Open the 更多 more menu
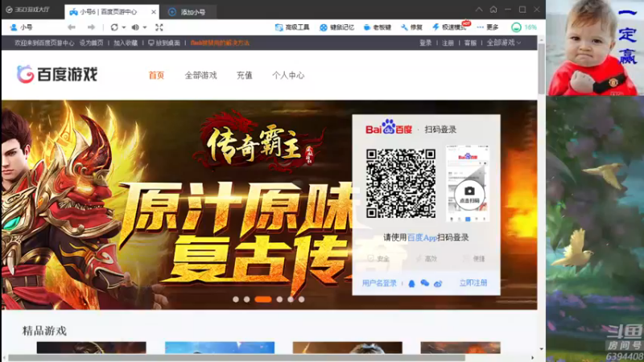644x362 pixels. (x=488, y=27)
